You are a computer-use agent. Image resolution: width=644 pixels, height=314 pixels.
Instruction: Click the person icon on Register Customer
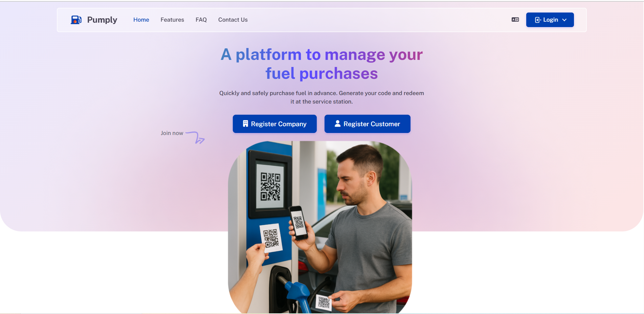point(337,124)
